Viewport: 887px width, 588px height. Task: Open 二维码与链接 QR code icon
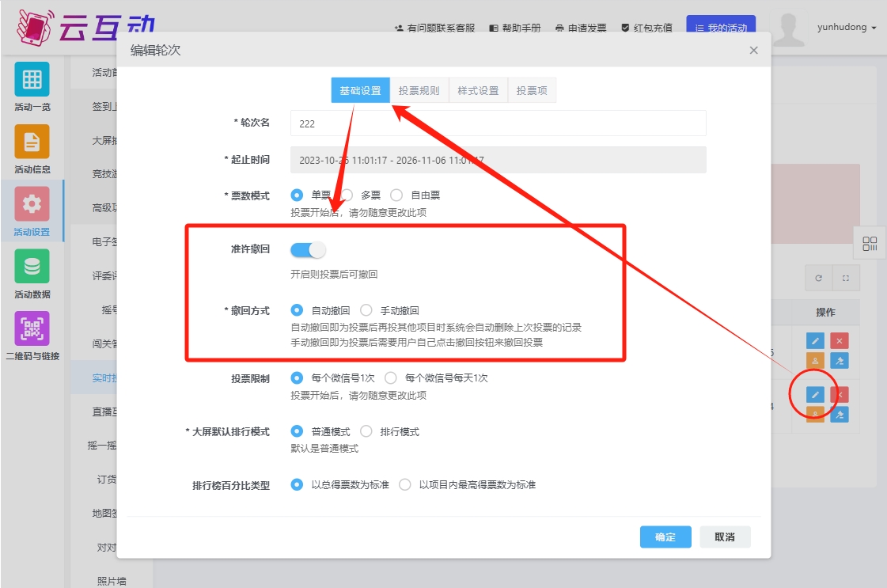[x=32, y=328]
